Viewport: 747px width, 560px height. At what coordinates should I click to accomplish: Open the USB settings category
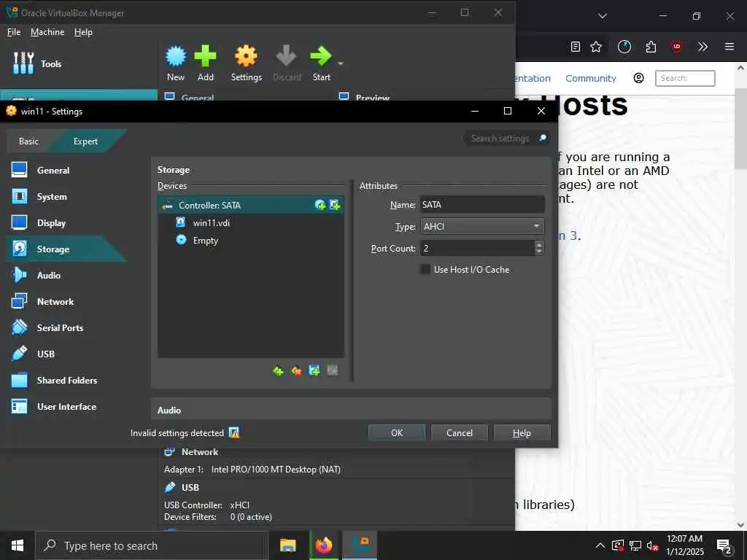point(46,354)
